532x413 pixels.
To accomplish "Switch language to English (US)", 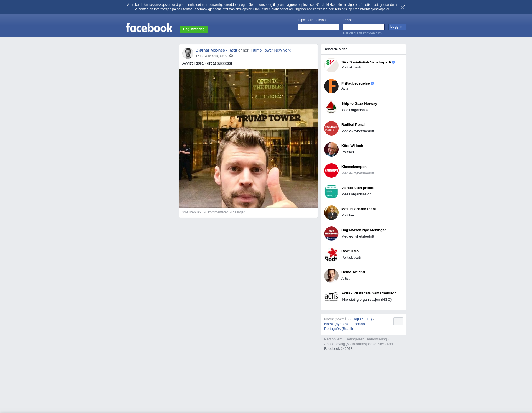I will tap(362, 319).
